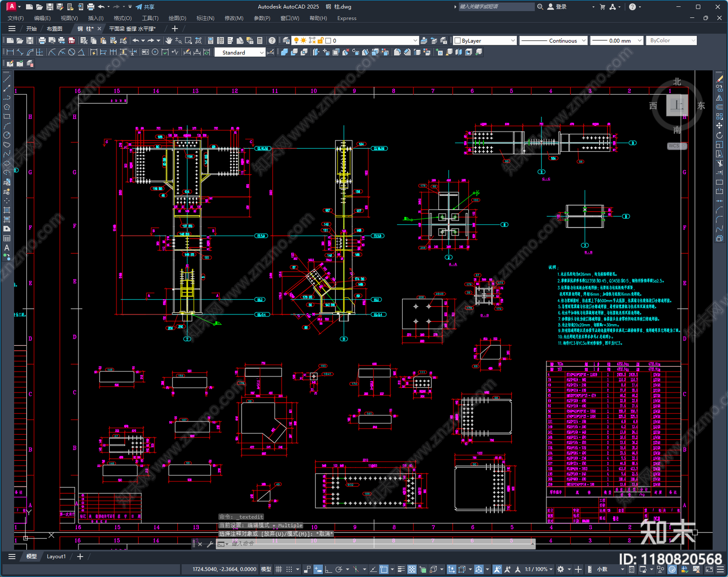The height and width of the screenshot is (577, 728).
Task: Toggle snap mode in the status bar
Action: point(289,569)
